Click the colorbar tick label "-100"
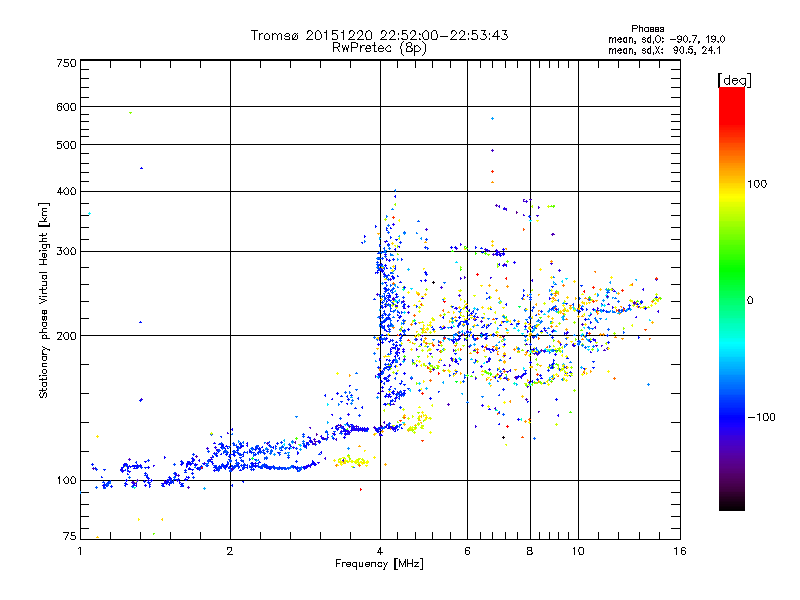800x600 pixels. click(x=761, y=417)
